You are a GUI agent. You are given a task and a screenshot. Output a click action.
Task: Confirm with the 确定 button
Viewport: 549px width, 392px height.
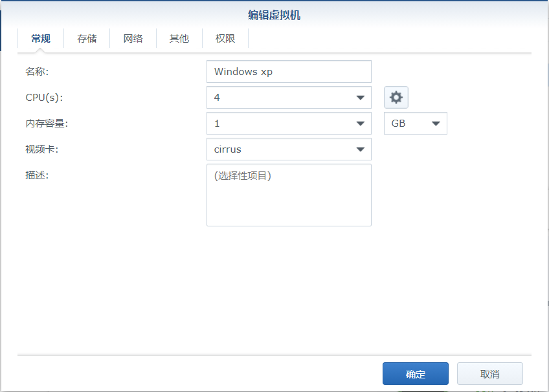(416, 374)
